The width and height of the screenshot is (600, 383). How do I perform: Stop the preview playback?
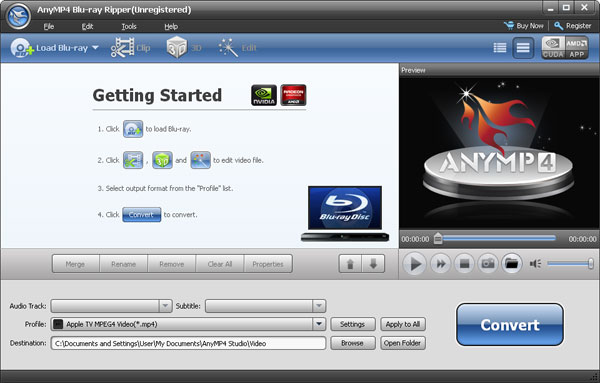(464, 264)
